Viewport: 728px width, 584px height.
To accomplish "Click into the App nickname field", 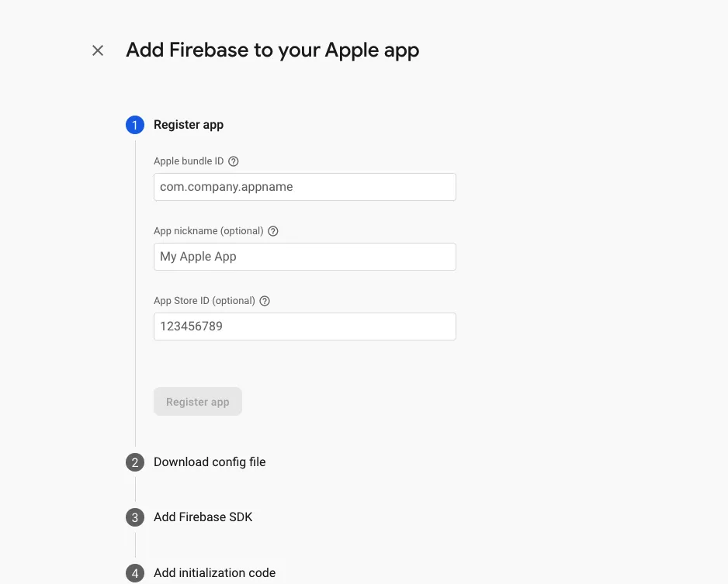I will (x=304, y=257).
